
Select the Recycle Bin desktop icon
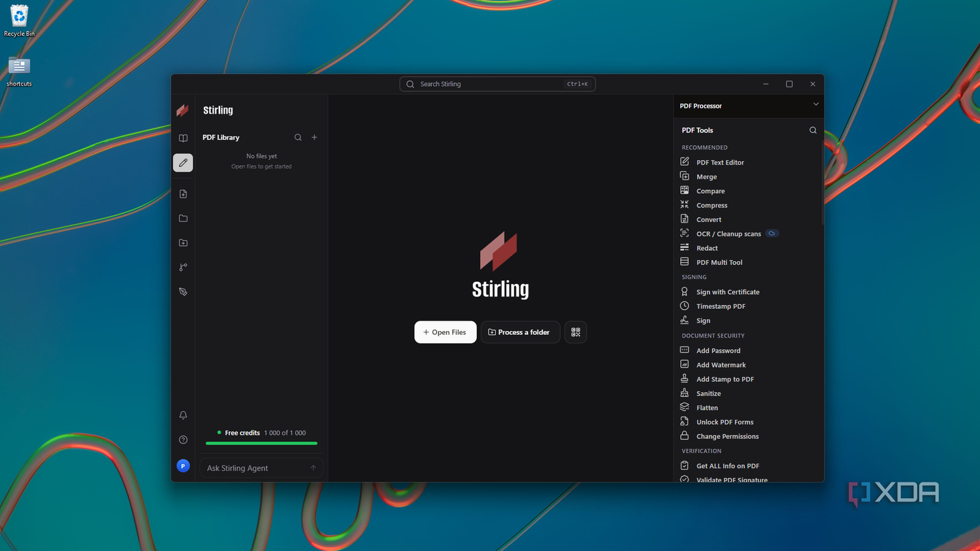click(x=20, y=21)
